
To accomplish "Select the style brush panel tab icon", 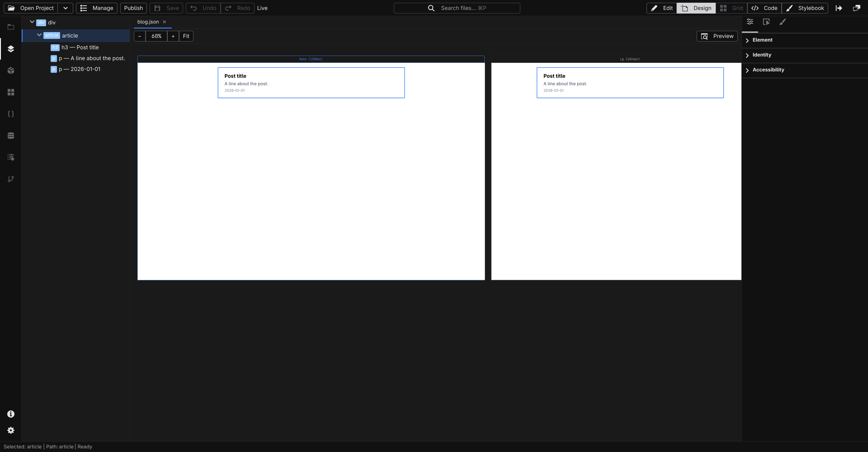I will pyautogui.click(x=783, y=22).
